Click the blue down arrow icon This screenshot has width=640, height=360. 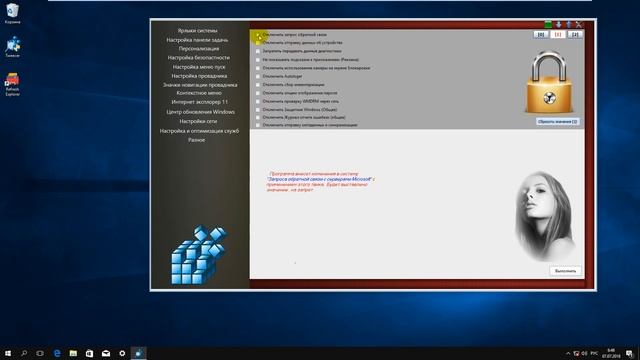(x=558, y=24)
